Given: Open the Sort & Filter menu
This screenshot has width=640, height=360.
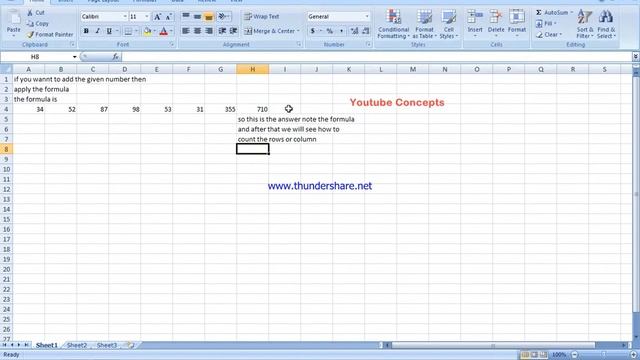Looking at the screenshot, I should pyautogui.click(x=585, y=24).
